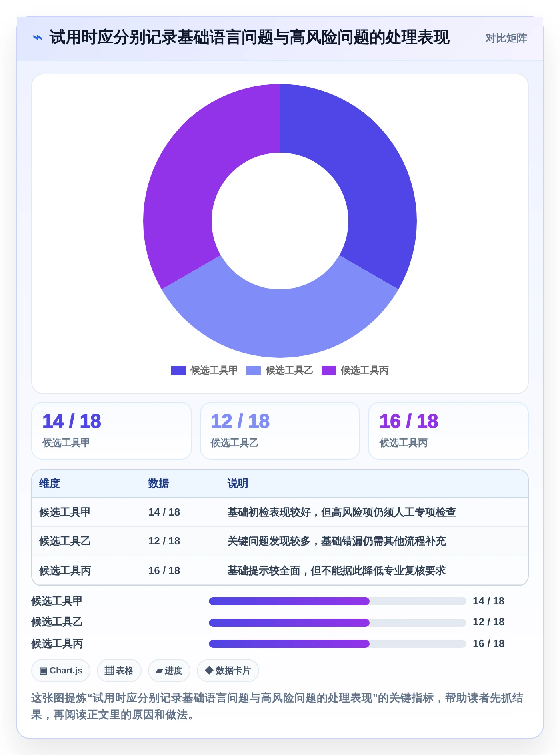The image size is (560, 755).
Task: Select the 数据卡片 tag chip
Action: (x=228, y=671)
